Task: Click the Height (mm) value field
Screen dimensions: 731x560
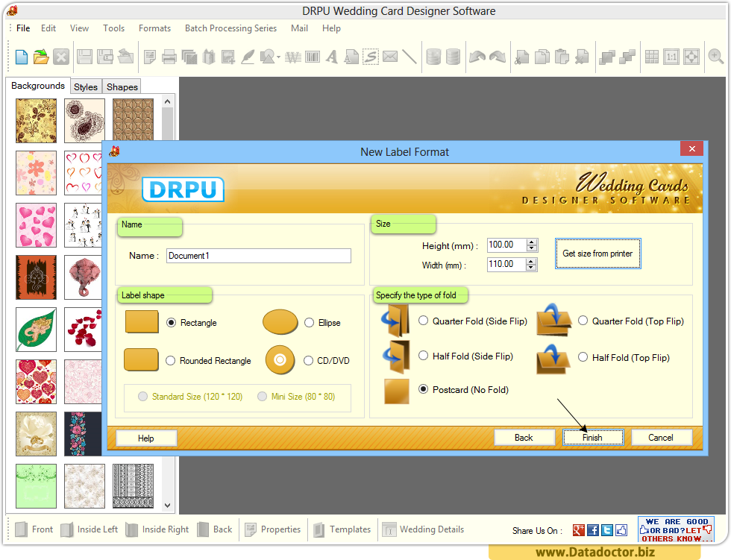Action: point(506,245)
